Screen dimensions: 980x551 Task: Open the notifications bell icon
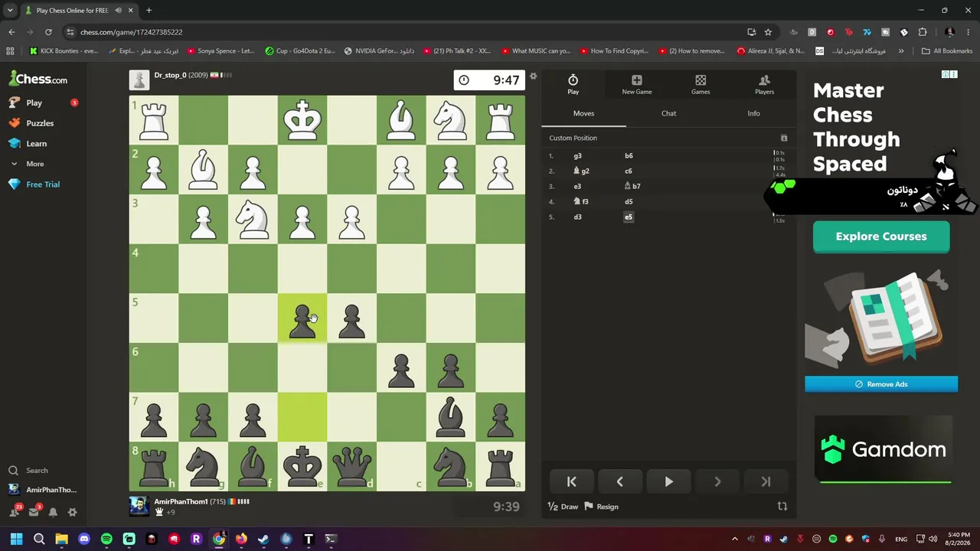pos(53,512)
